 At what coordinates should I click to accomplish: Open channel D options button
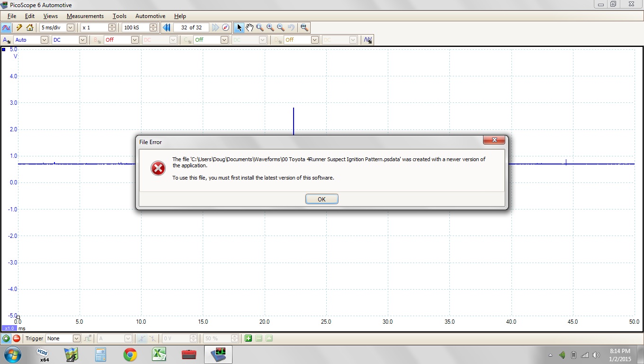[x=277, y=40]
